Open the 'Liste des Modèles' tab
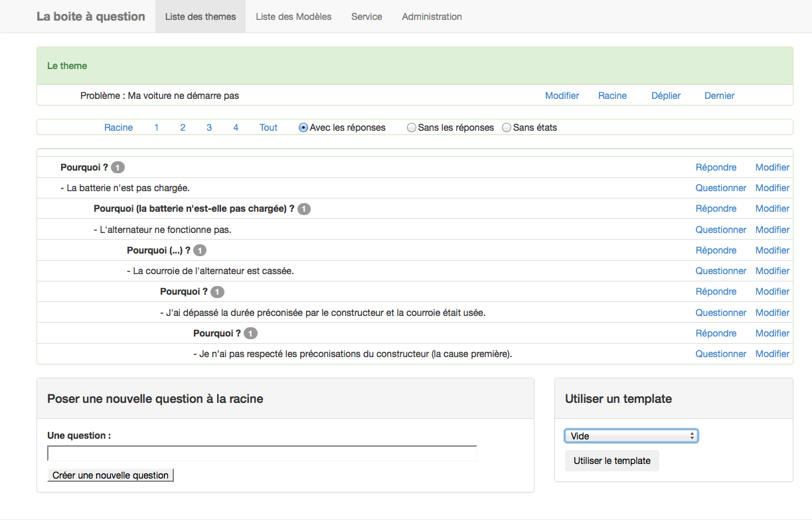Image resolution: width=812 pixels, height=531 pixels. pos(293,17)
